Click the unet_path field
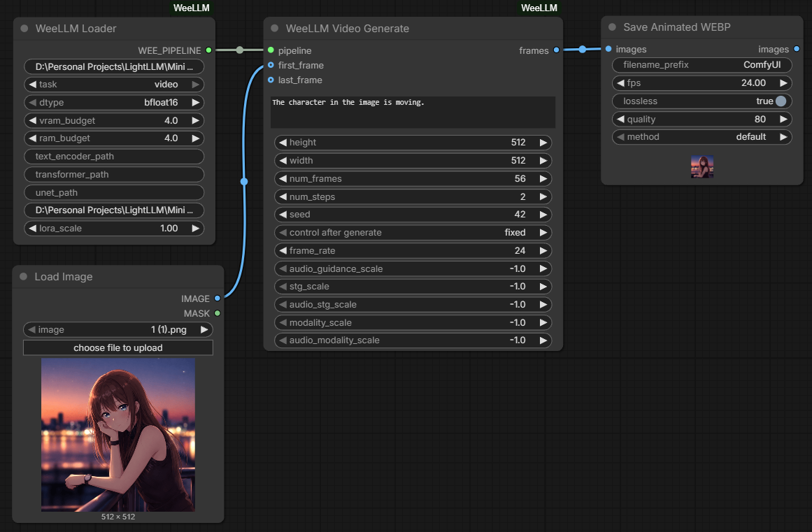 (114, 192)
